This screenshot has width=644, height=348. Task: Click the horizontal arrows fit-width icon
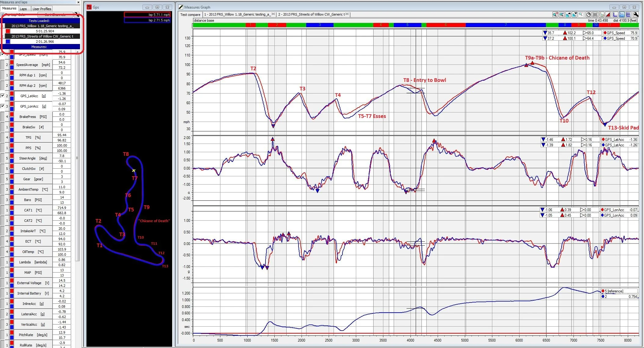click(595, 14)
